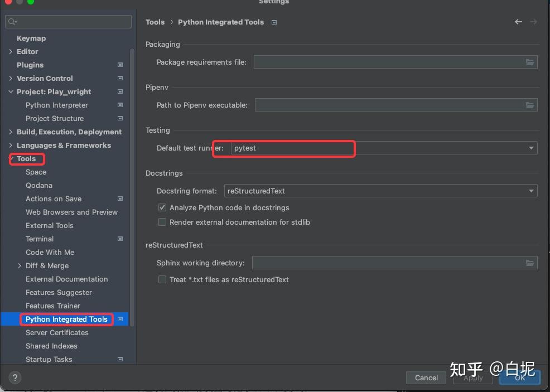Image resolution: width=550 pixels, height=392 pixels.
Task: Browse for package requirements file folder icon
Action: tap(530, 62)
